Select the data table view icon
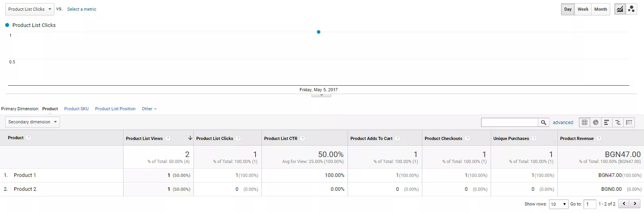Viewport: 644px width, 213px height. [x=584, y=123]
